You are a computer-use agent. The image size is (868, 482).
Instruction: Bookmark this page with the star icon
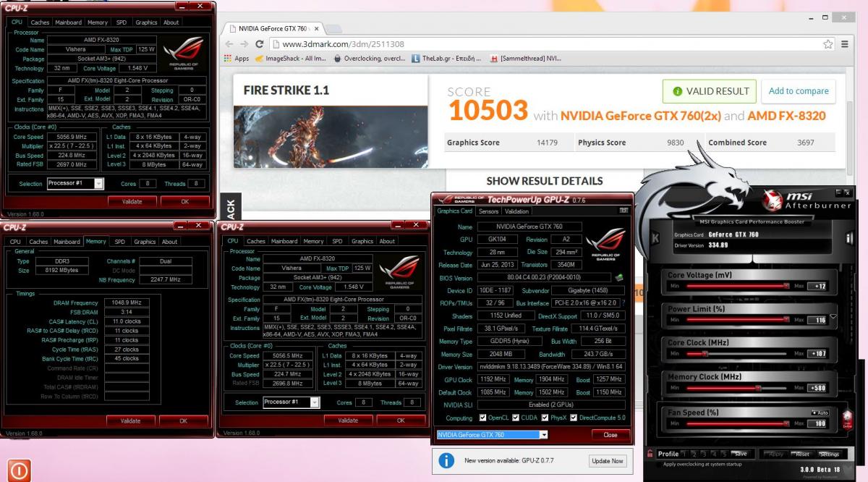point(827,44)
